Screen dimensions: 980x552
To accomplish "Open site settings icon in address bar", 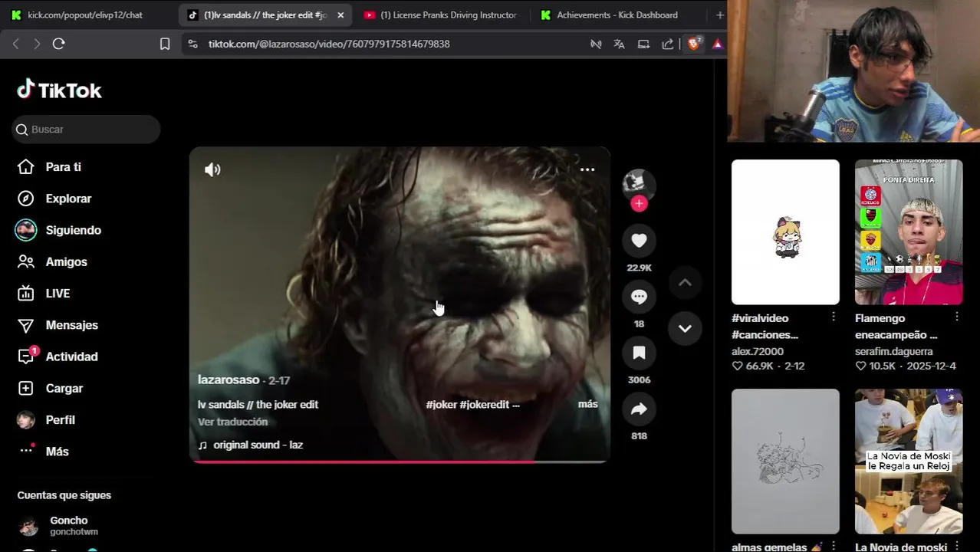I will coord(192,44).
